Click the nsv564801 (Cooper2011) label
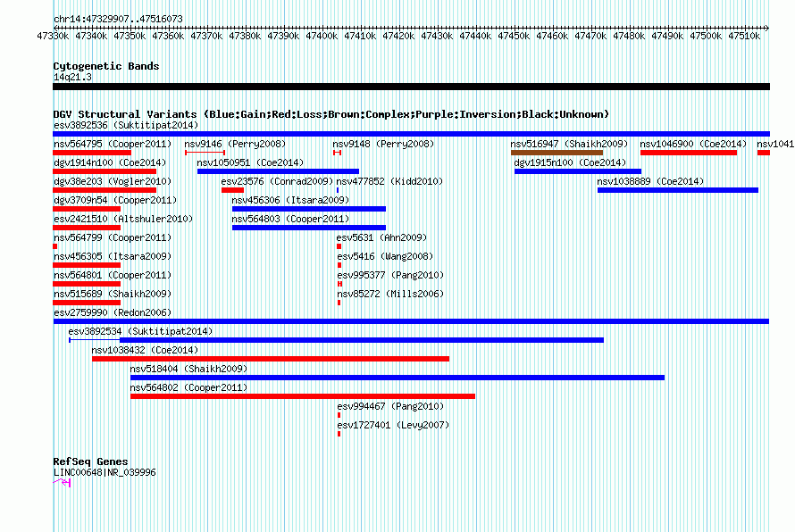 coord(113,275)
